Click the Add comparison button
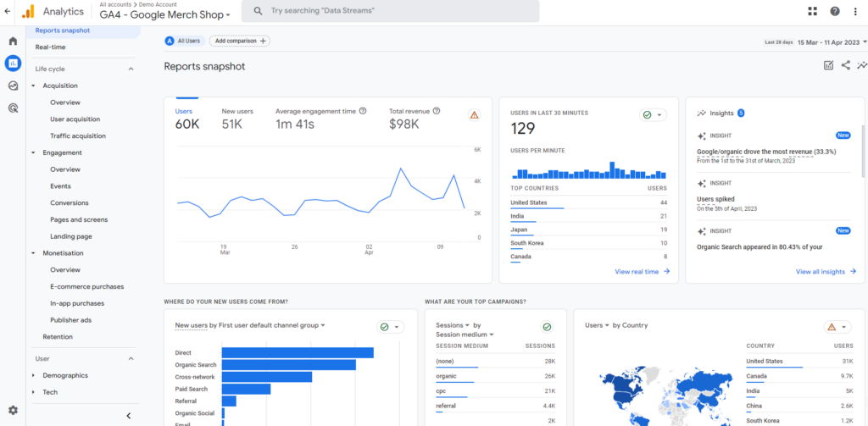This screenshot has height=426, width=868. pos(240,41)
